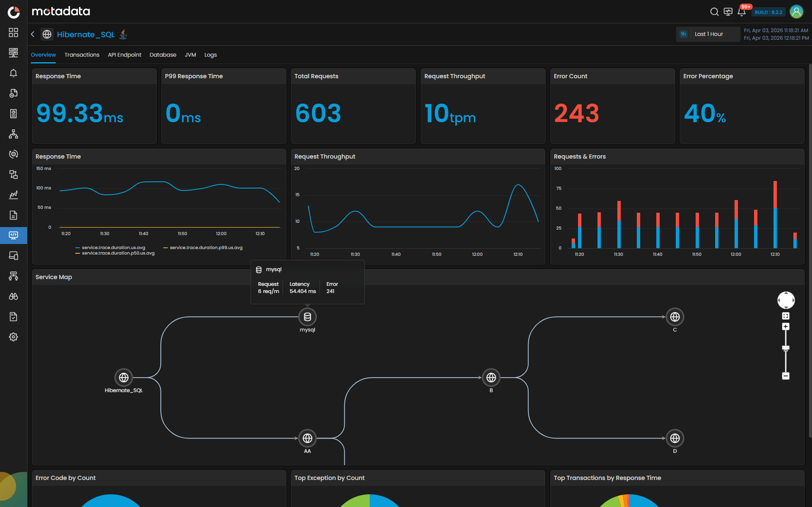The image size is (812, 507).
Task: Open the Discovery binoculars icon in sidebar
Action: pos(14,296)
